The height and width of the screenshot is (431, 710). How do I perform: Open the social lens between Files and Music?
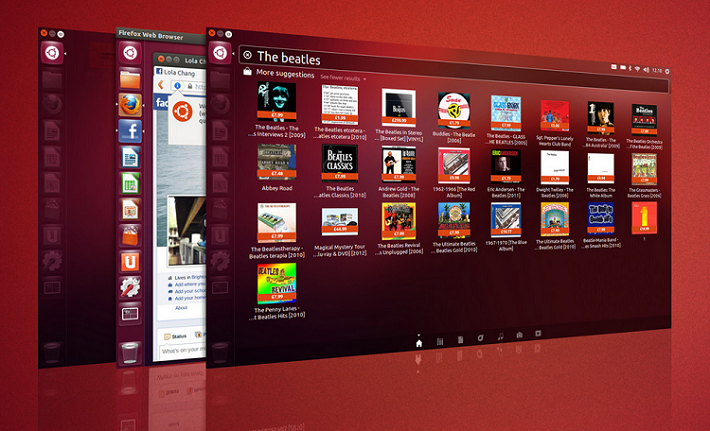click(x=480, y=338)
